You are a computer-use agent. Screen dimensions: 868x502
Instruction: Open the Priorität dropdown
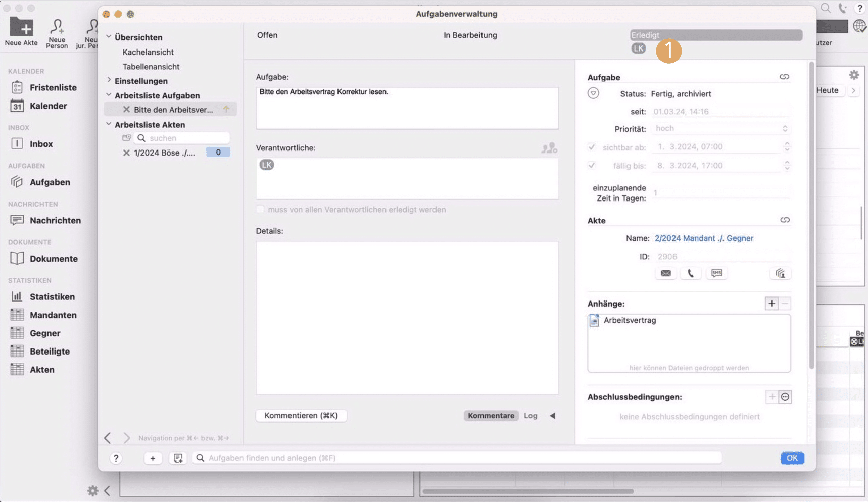tap(721, 128)
